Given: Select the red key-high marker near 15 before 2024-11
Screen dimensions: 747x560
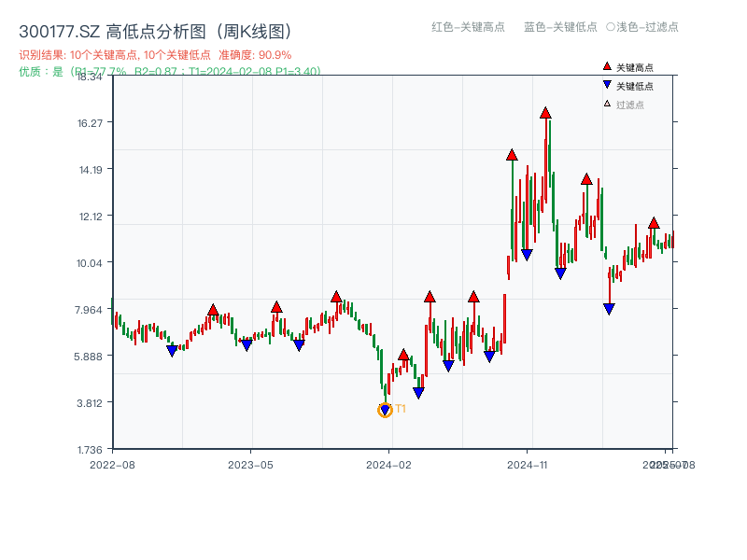Looking at the screenshot, I should (512, 155).
